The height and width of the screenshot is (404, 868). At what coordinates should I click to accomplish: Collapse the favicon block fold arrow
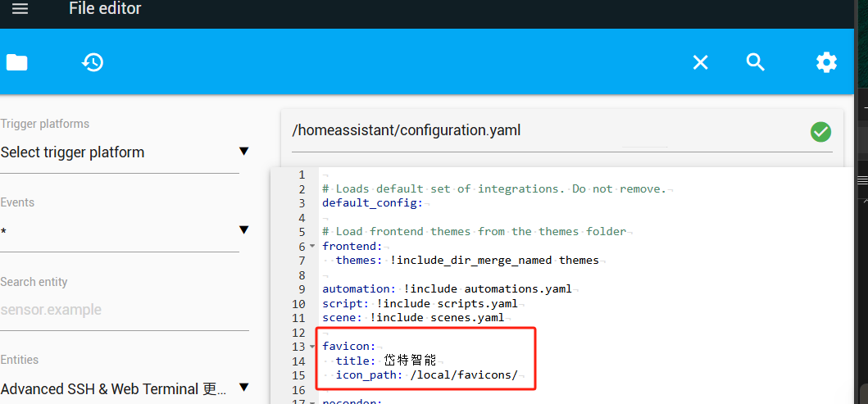312,347
